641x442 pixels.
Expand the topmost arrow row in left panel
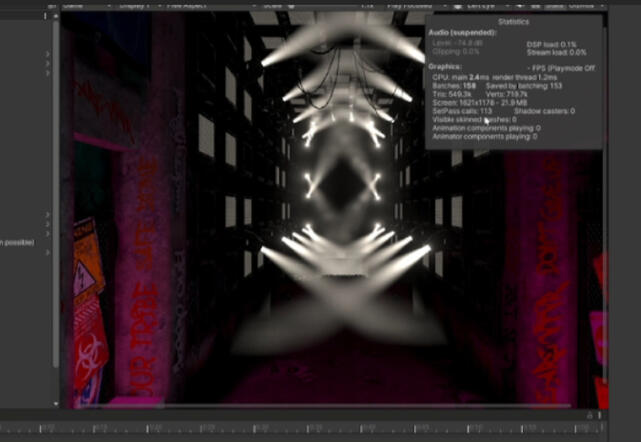(x=48, y=54)
